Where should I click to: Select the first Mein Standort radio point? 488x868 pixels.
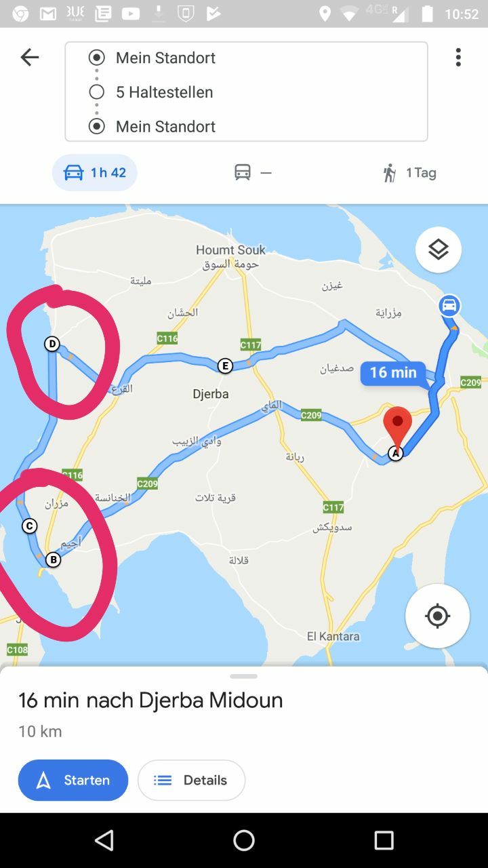click(97, 58)
